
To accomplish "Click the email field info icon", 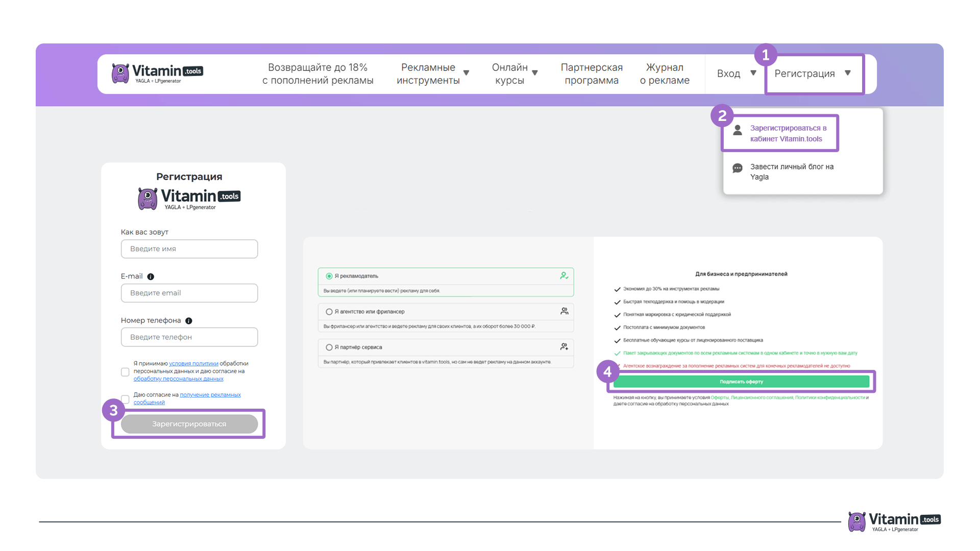I will click(151, 277).
